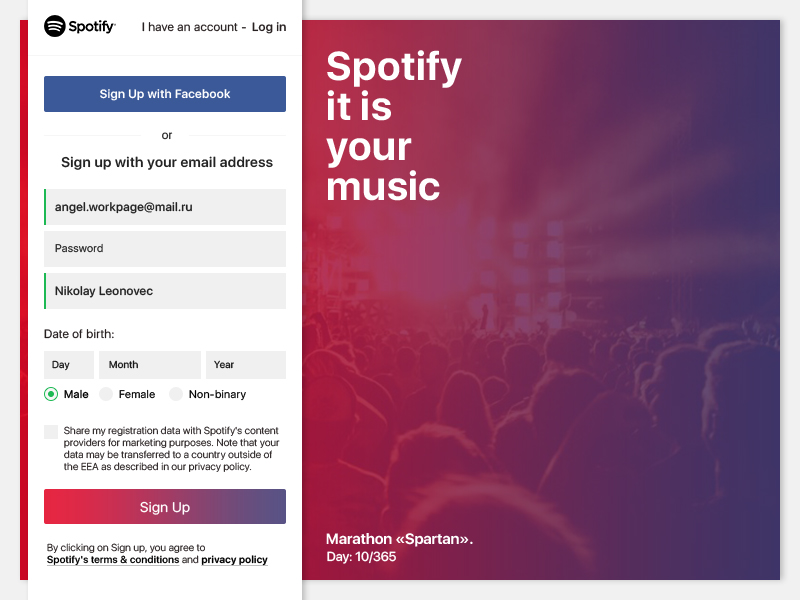Screen dimensions: 800x600
Task: Click the 'Date of birth:' label
Action: pos(79,334)
